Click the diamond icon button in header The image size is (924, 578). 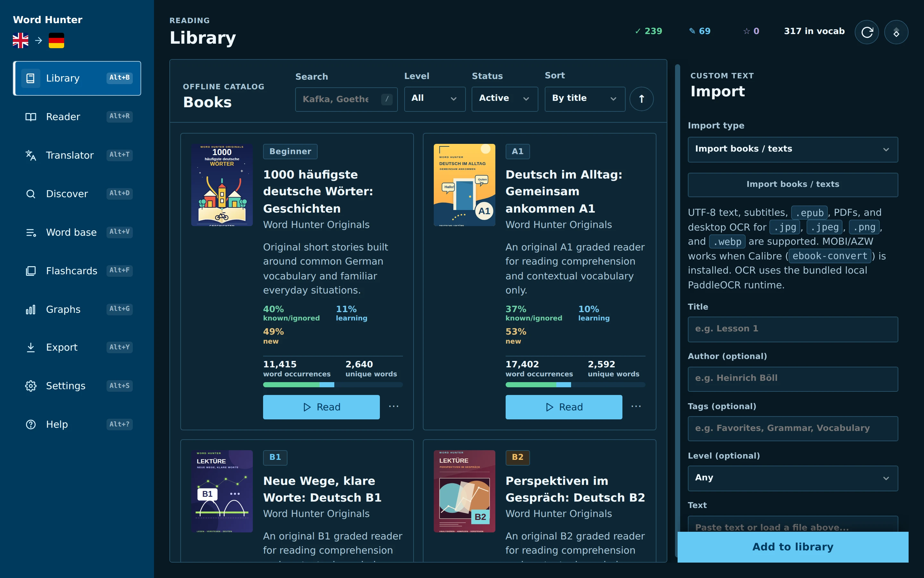(896, 32)
